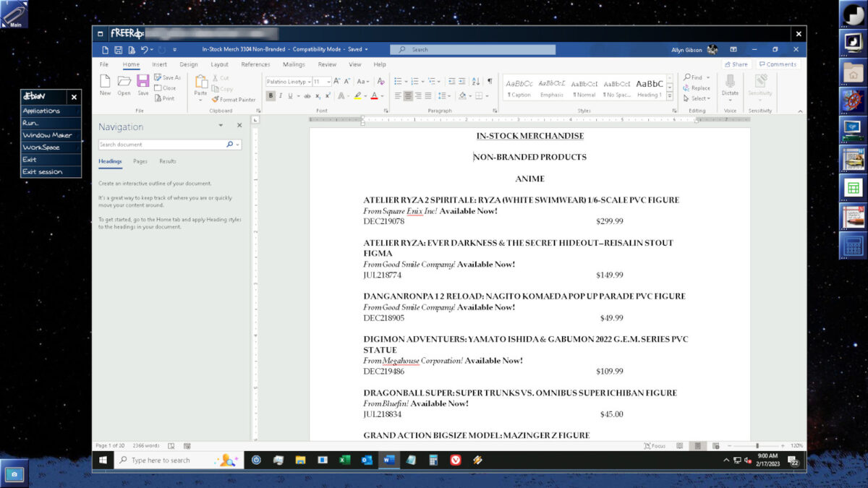Expand the Styles gallery more arrow
This screenshot has width=868, height=488.
pyautogui.click(x=670, y=98)
